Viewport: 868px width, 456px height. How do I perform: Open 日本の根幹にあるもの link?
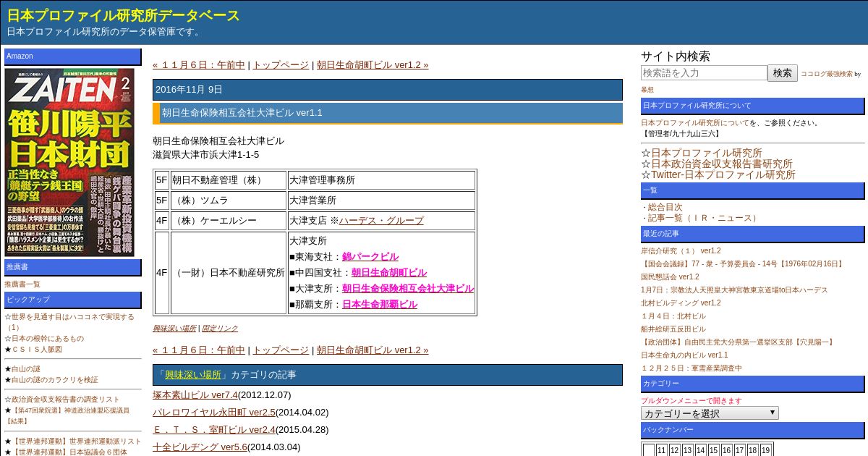point(48,338)
